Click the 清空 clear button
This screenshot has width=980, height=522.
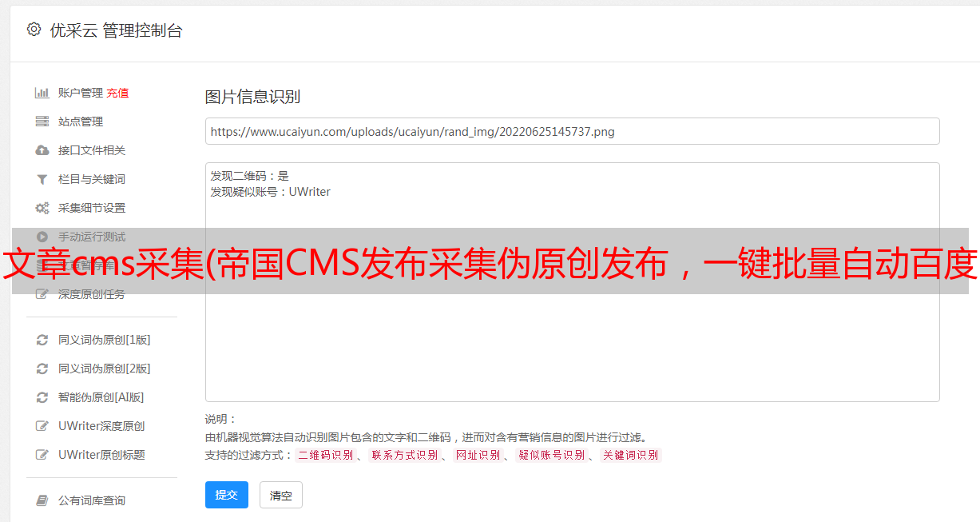281,495
